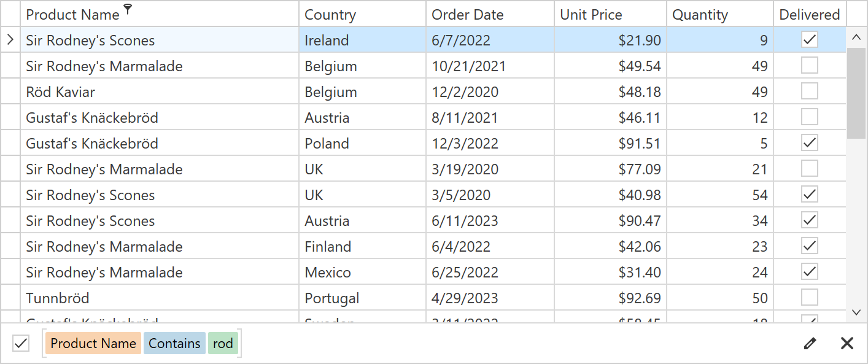Edit the 'rod' filter value
The height and width of the screenshot is (364, 868).
click(x=223, y=343)
